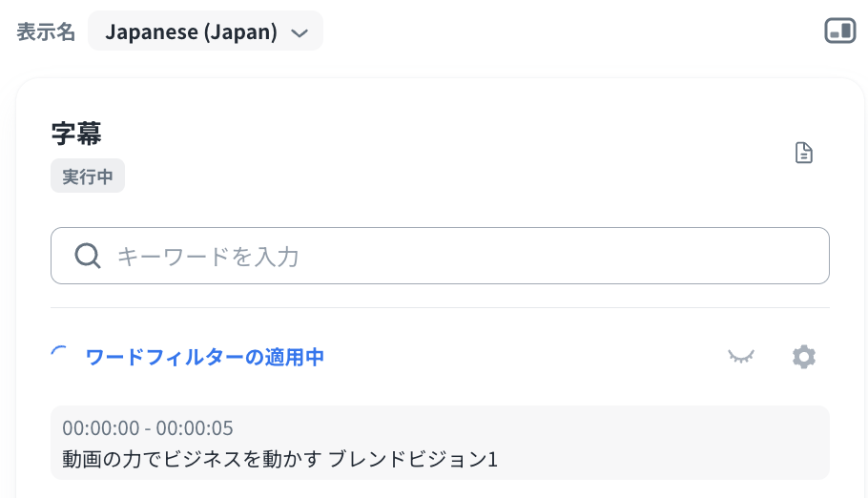868x498 pixels.
Task: Click the magnifier search icon
Action: pos(88,256)
